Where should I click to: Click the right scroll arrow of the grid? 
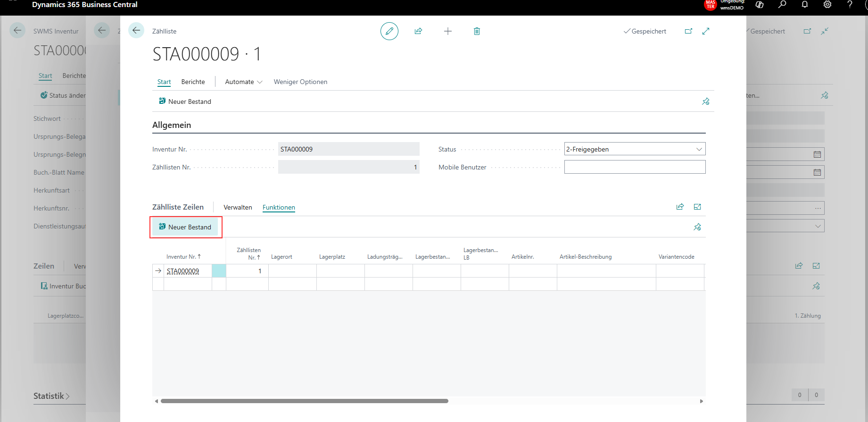click(x=702, y=401)
